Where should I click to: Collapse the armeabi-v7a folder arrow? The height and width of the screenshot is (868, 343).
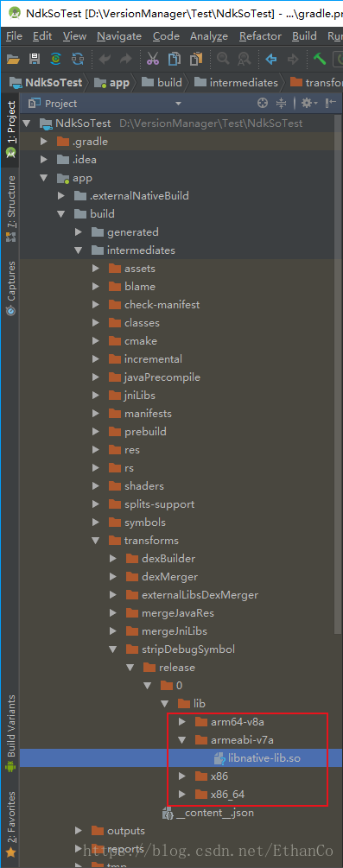[181, 739]
